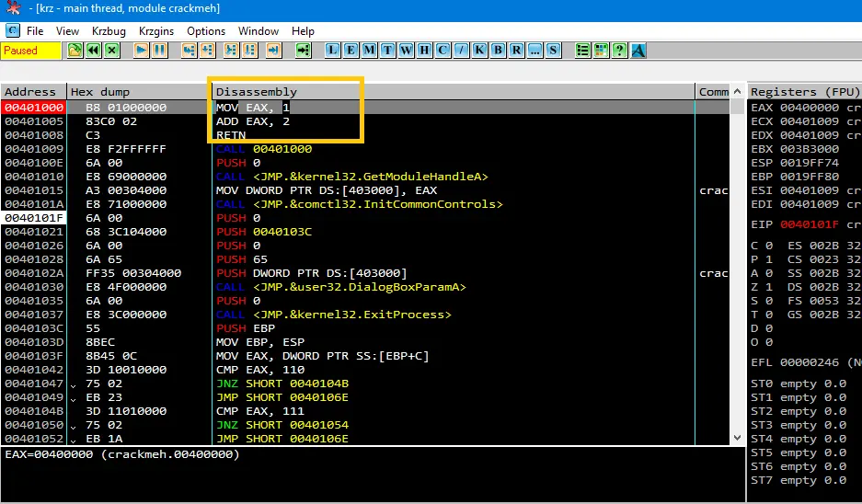The image size is (862, 504).
Task: Select the CALL InitCommonControls instruction
Action: coord(360,204)
